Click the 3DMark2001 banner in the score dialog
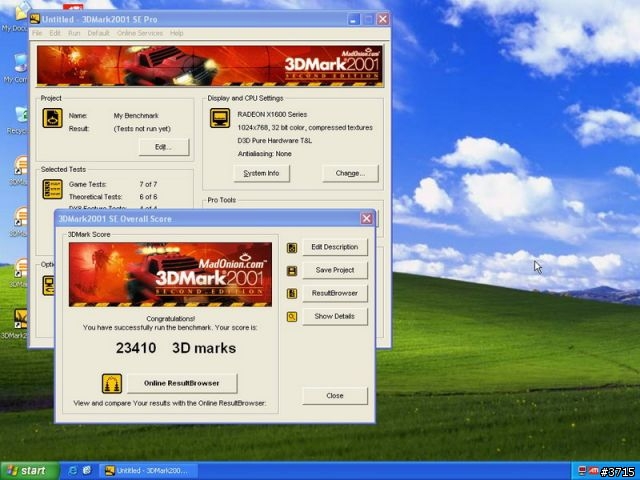Image resolution: width=640 pixels, height=480 pixels. 170,274
